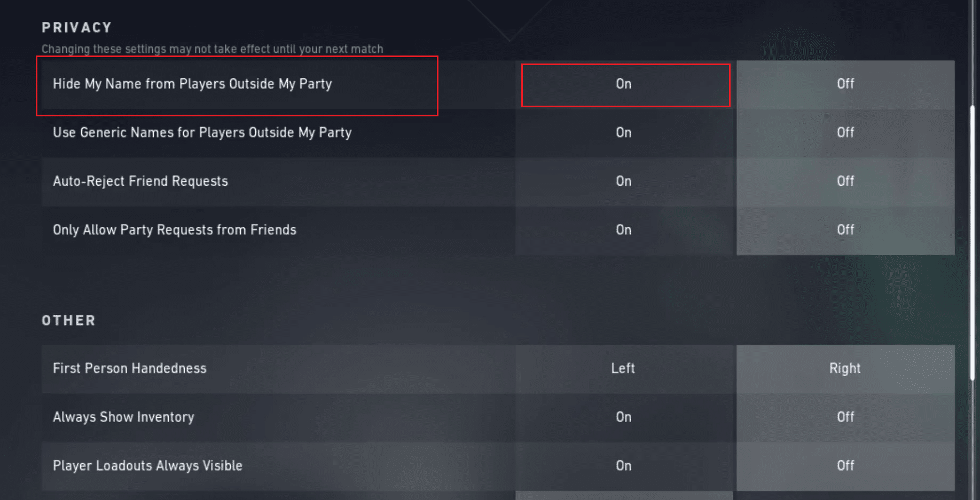
Task: Click the First Person Handedness label
Action: click(x=130, y=369)
